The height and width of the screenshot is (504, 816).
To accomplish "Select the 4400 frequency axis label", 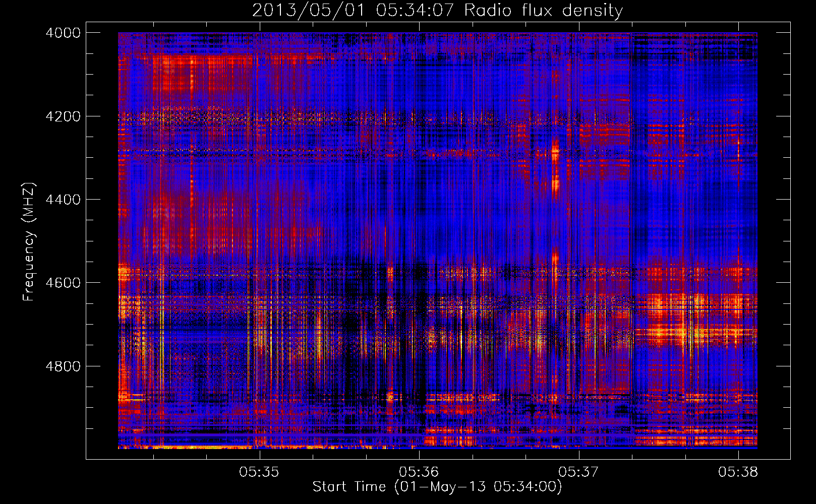I will pyautogui.click(x=63, y=200).
